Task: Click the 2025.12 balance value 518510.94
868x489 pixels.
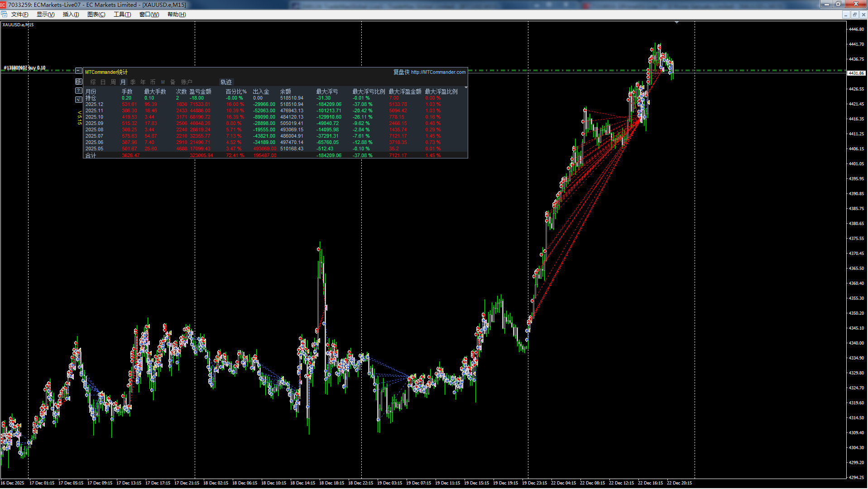Action: 292,104
